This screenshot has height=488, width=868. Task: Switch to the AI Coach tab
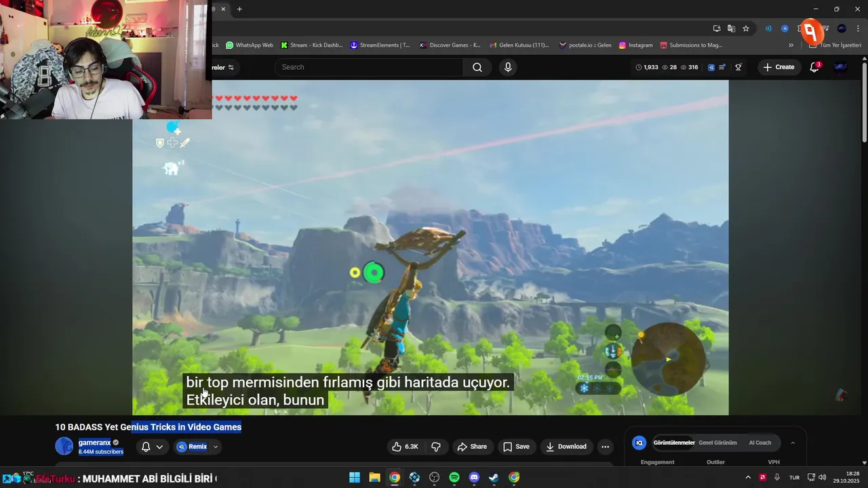pos(759,443)
